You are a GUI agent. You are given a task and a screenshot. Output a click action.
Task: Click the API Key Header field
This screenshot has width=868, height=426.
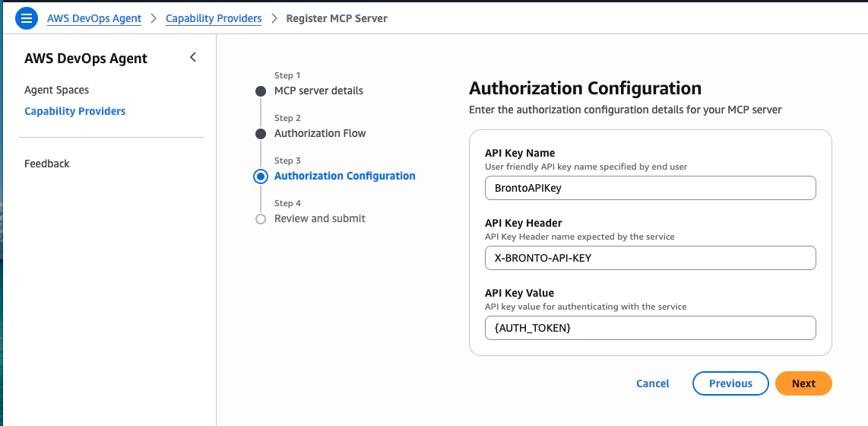coord(651,258)
